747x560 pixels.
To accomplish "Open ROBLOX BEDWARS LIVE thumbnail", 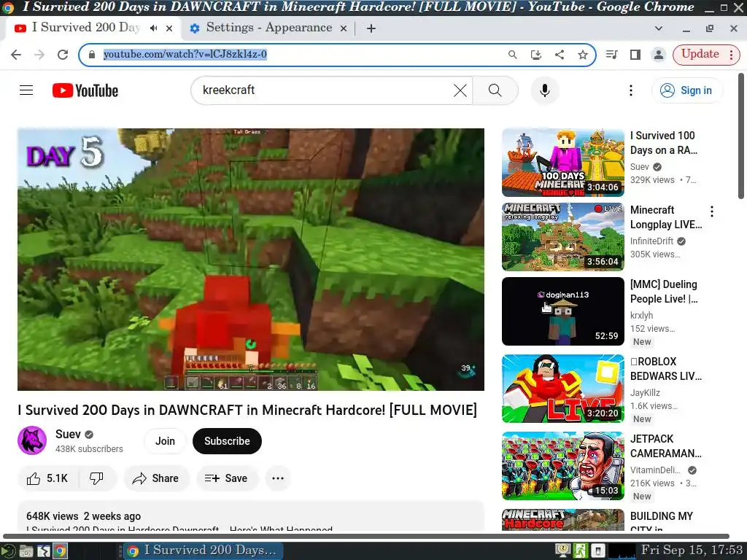I will point(562,389).
